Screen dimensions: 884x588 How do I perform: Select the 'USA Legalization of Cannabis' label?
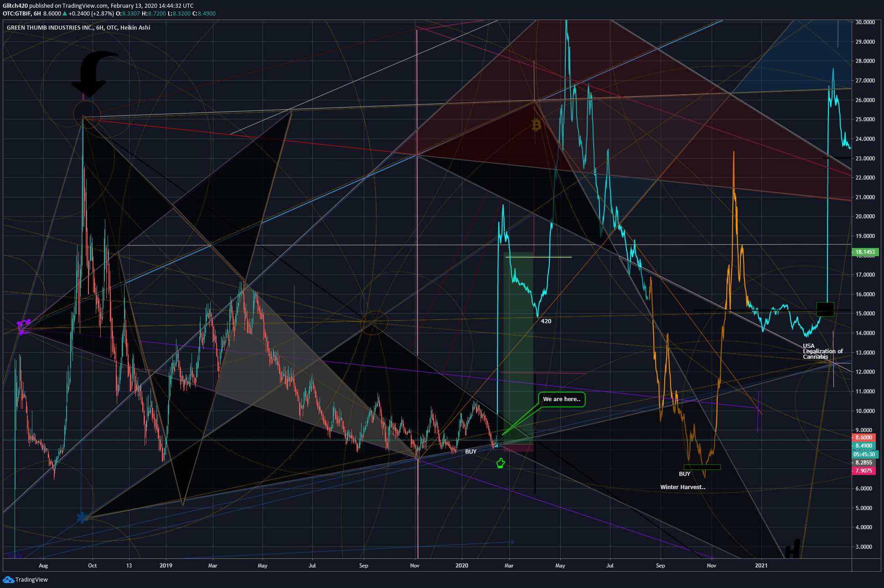823,351
